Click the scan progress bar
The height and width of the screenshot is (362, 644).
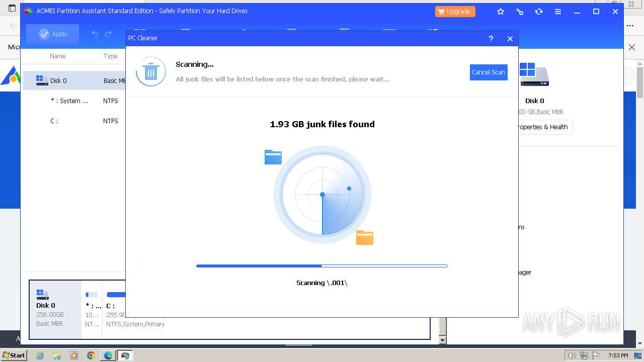[x=322, y=266]
